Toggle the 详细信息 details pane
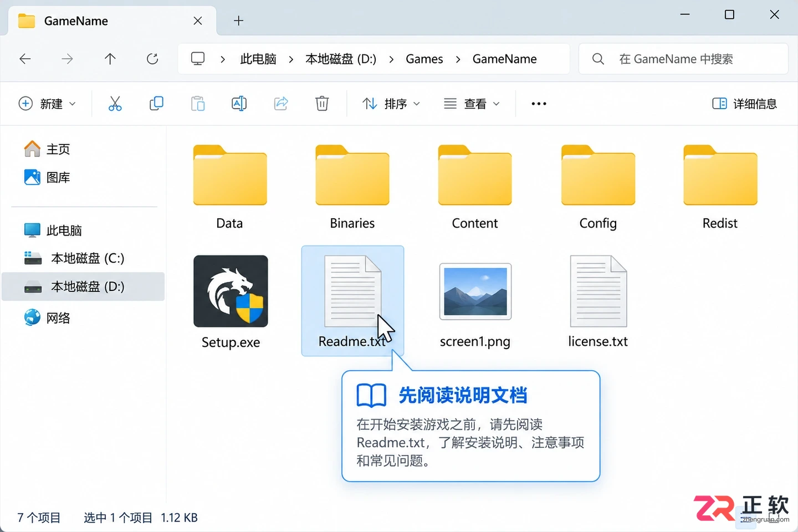Screen dimensions: 798x532 pyautogui.click(x=744, y=104)
